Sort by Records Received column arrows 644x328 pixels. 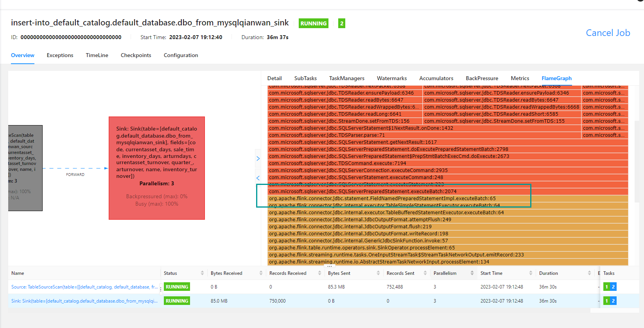coord(319,273)
